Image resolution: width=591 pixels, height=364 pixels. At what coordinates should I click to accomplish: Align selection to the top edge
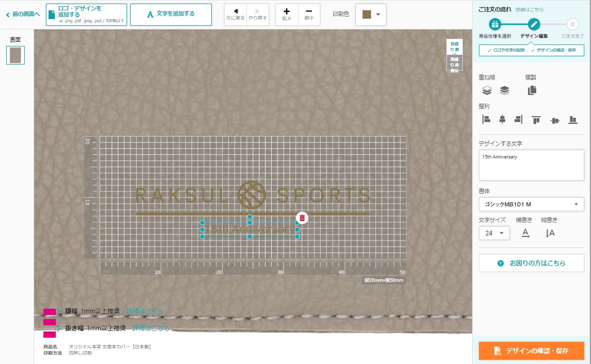pos(536,120)
